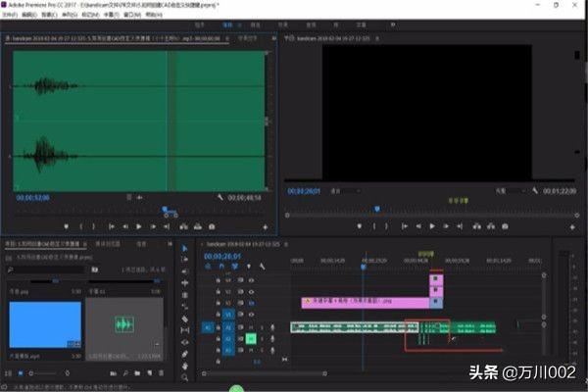This screenshot has width=588, height=392.
Task: Play the Source monitor clip
Action: [x=139, y=226]
